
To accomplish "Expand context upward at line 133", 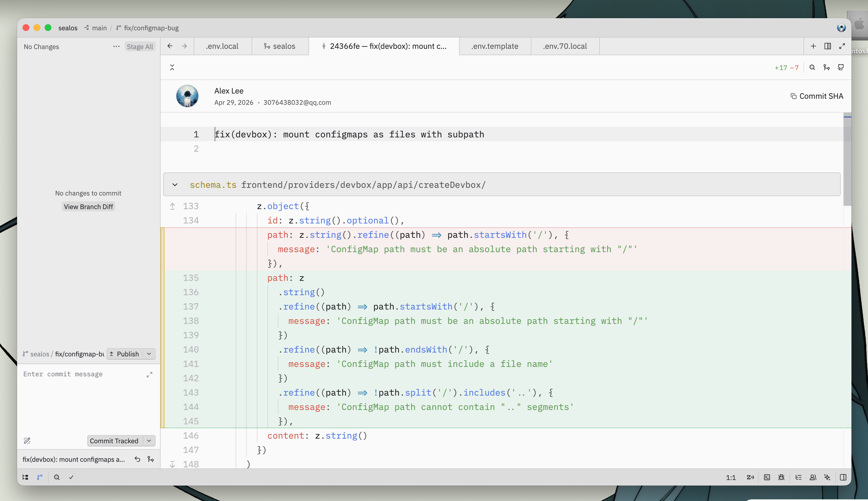I will (x=172, y=206).
